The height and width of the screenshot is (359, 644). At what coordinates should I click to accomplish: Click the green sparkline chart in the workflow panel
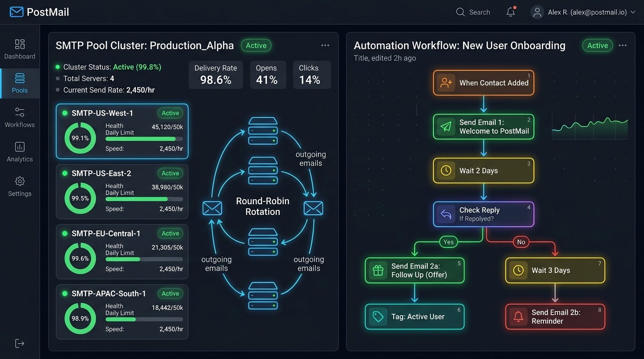tap(590, 128)
